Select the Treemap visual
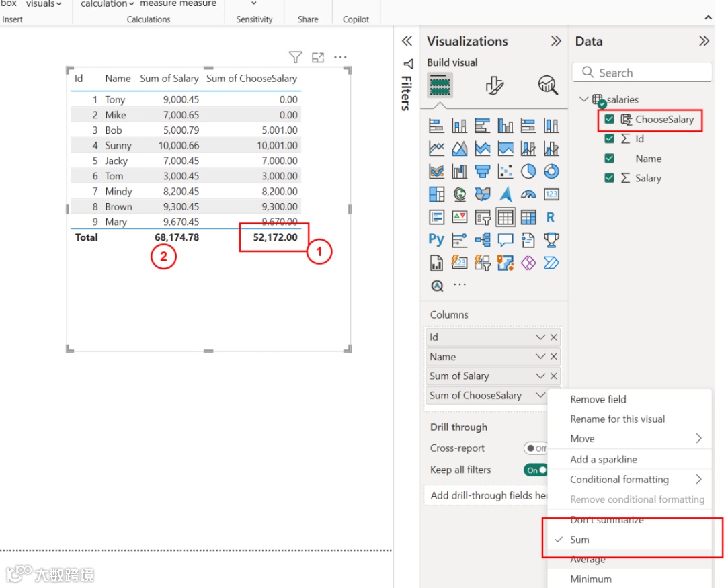This screenshot has height=588, width=726. tap(436, 194)
